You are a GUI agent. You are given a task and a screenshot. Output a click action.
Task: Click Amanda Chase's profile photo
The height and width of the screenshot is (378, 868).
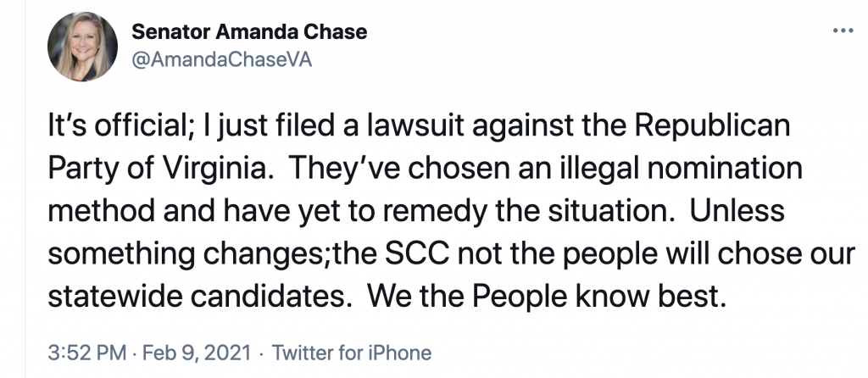pyautogui.click(x=81, y=48)
